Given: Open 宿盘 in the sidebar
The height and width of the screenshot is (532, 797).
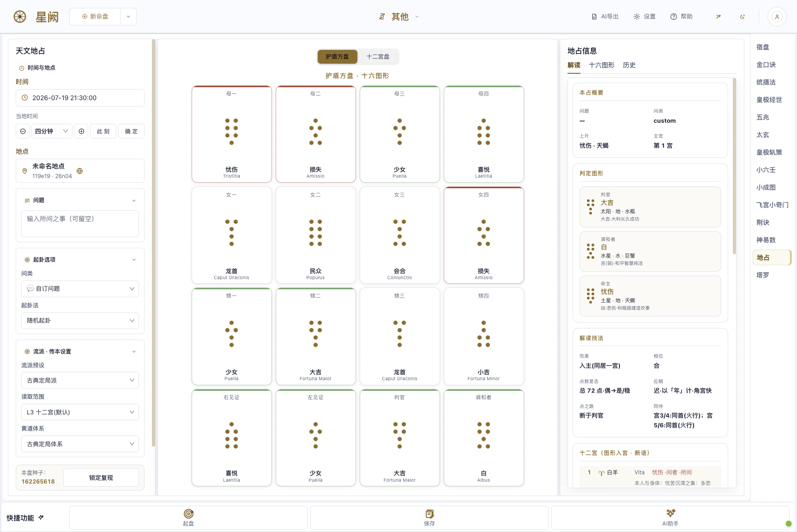Looking at the screenshot, I should coord(763,47).
